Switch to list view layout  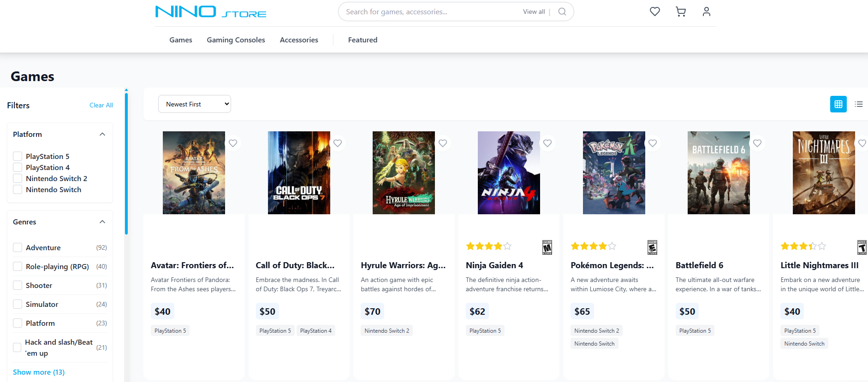(x=858, y=104)
